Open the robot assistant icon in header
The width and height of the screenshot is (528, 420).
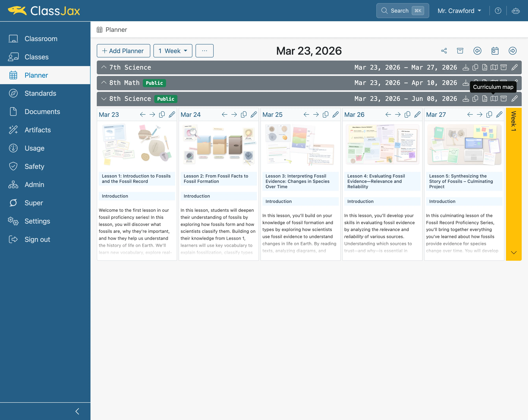pos(516,11)
